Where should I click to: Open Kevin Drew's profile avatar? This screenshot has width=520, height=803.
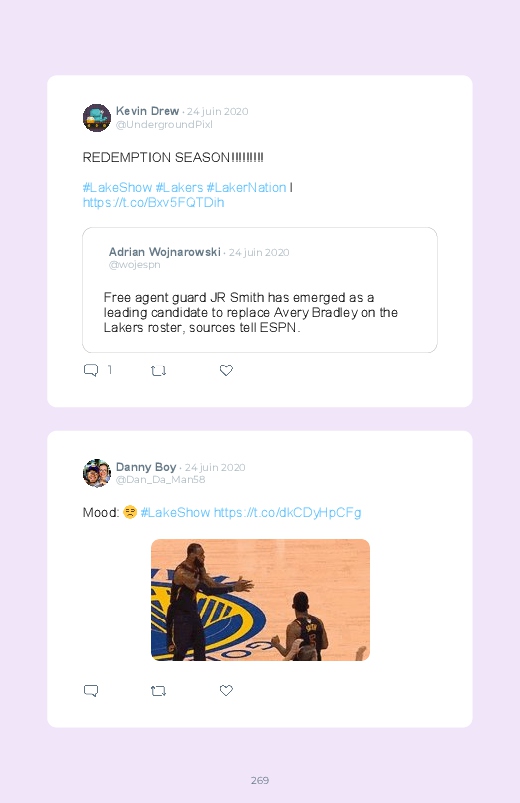pyautogui.click(x=97, y=118)
